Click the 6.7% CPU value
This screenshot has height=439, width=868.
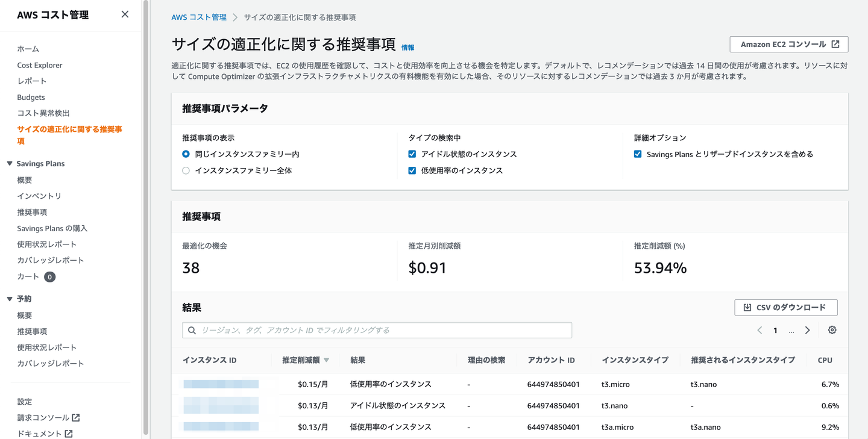830,384
